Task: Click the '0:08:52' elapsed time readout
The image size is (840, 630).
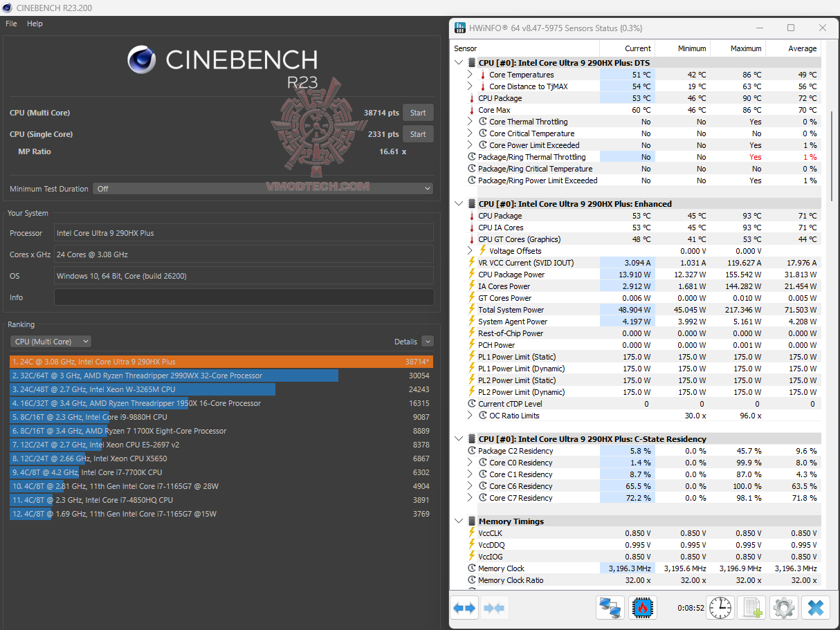Action: [691, 609]
